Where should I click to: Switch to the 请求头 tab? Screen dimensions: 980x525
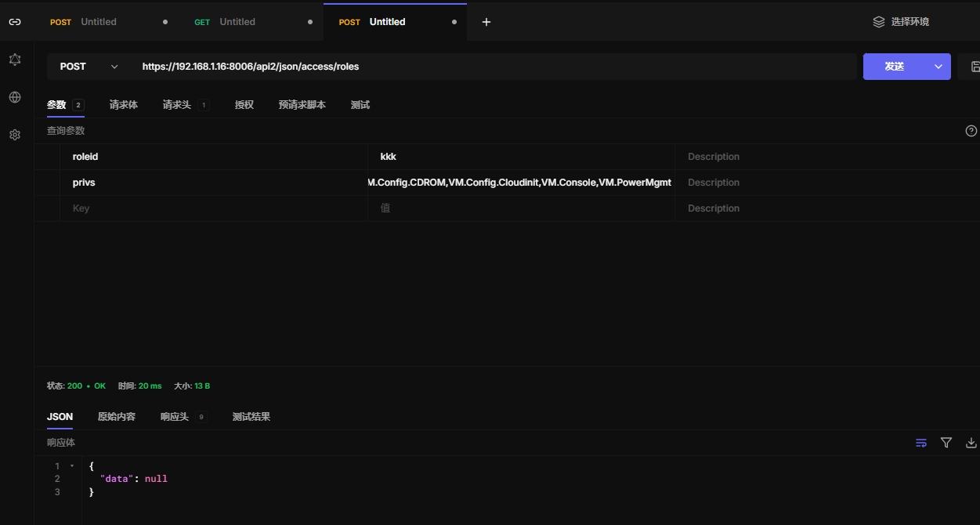[x=177, y=105]
